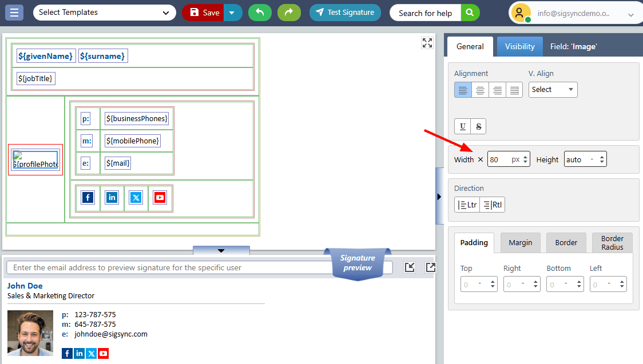The image size is (643, 364).
Task: Click the Test Signature button
Action: (x=345, y=13)
